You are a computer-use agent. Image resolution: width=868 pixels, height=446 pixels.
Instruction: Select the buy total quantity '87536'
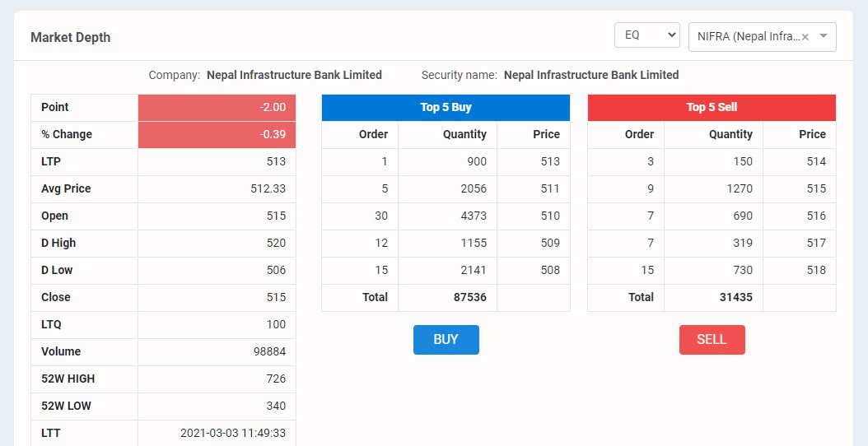point(470,297)
